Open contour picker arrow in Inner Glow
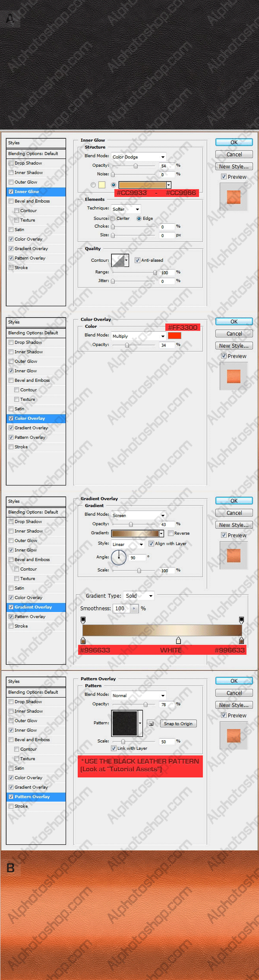Screen dimensions: 259x980 (x=126, y=260)
